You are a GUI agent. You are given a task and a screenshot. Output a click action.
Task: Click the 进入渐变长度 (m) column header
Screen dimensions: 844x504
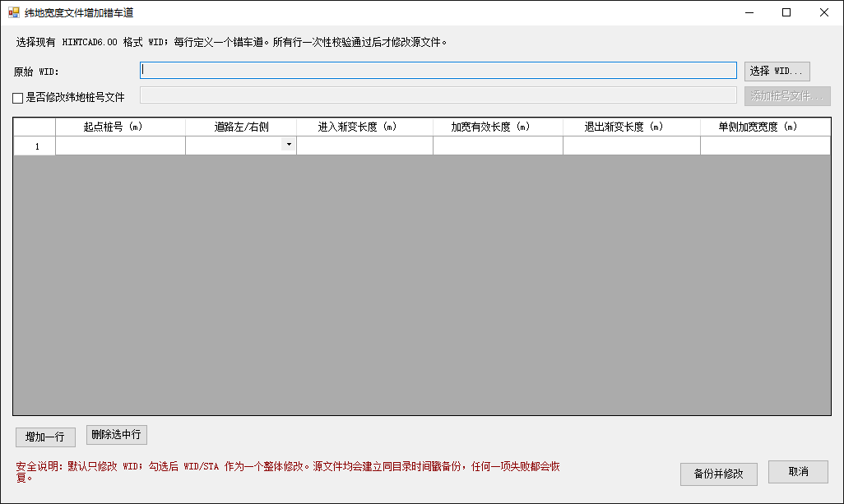(364, 127)
